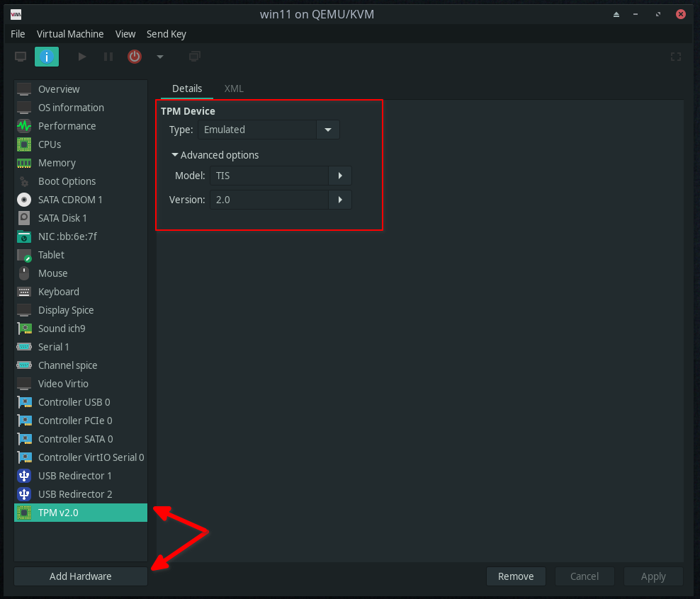The height and width of the screenshot is (599, 700).
Task: Click the virt-manager icon in the title bar
Action: (x=16, y=15)
